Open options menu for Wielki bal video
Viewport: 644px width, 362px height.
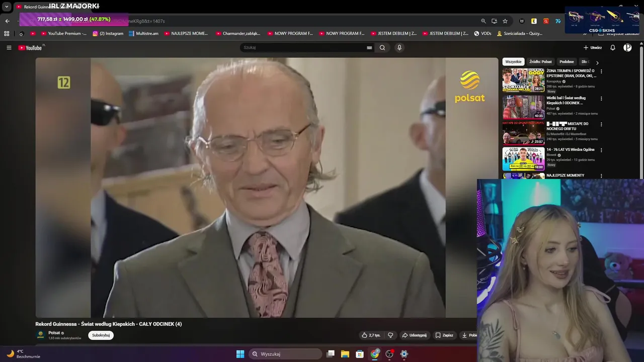[x=601, y=99]
